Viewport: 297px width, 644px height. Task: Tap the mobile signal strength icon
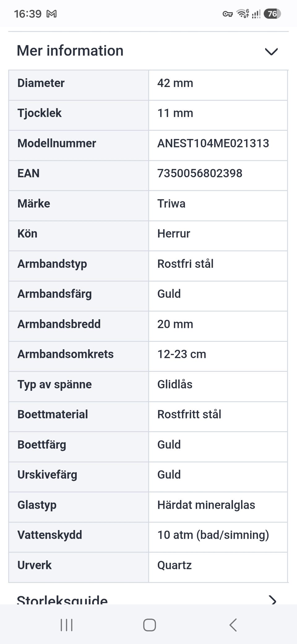click(256, 14)
